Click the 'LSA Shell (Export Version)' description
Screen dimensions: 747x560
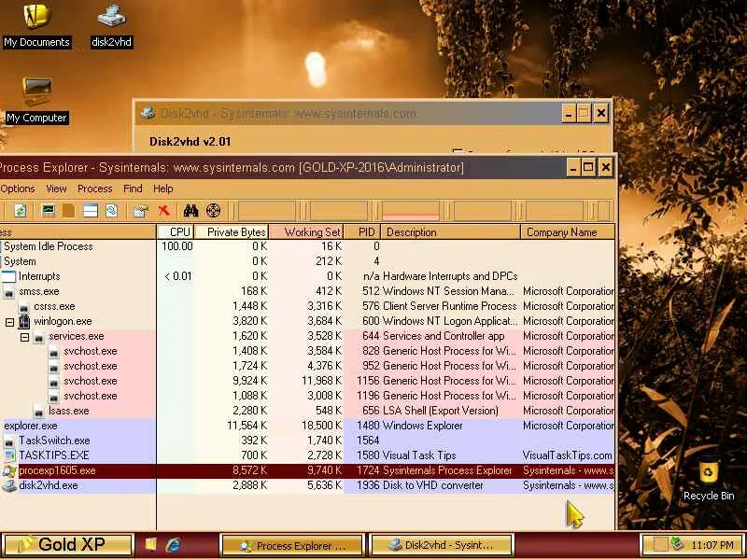pyautogui.click(x=441, y=411)
